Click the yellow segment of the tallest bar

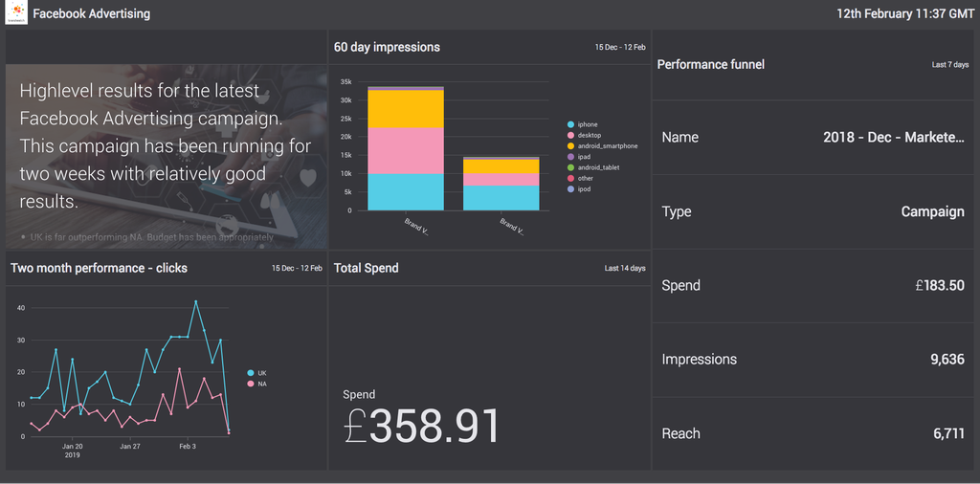pyautogui.click(x=405, y=108)
